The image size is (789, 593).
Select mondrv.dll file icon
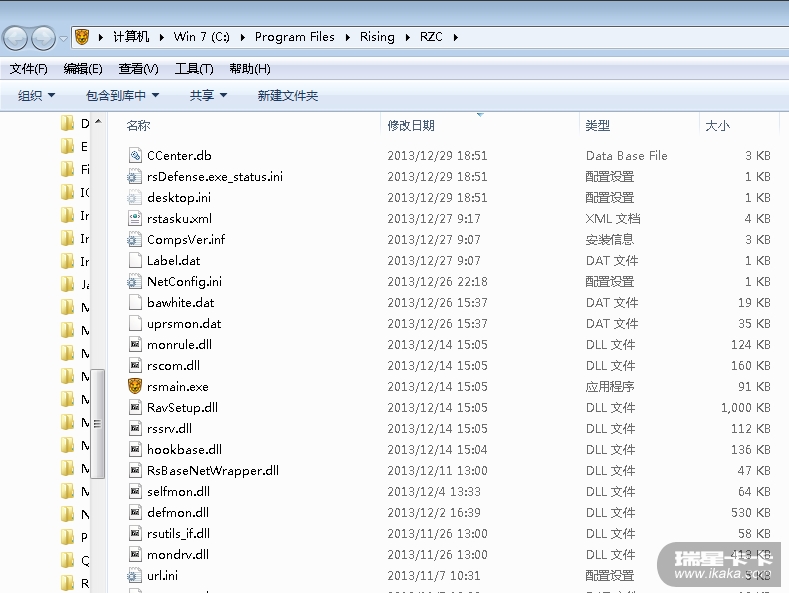[135, 555]
